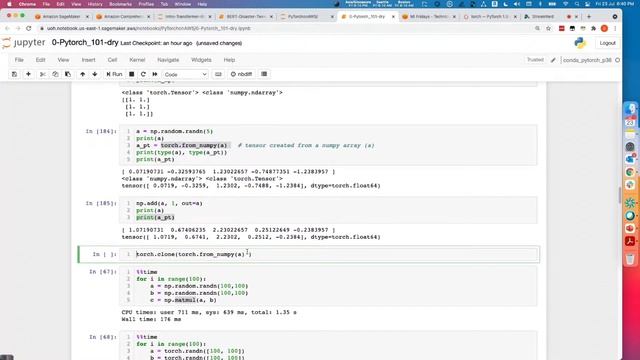Open the Jupyter File menu
The height and width of the screenshot is (360, 640).
pos(19,60)
